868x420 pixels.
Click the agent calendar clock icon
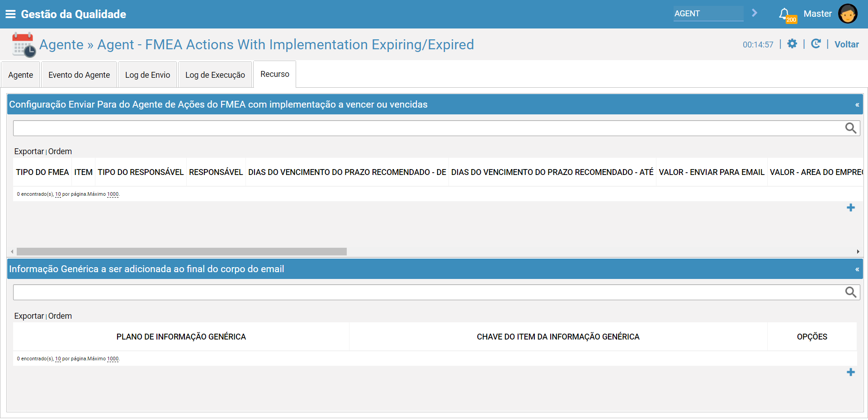(x=24, y=45)
